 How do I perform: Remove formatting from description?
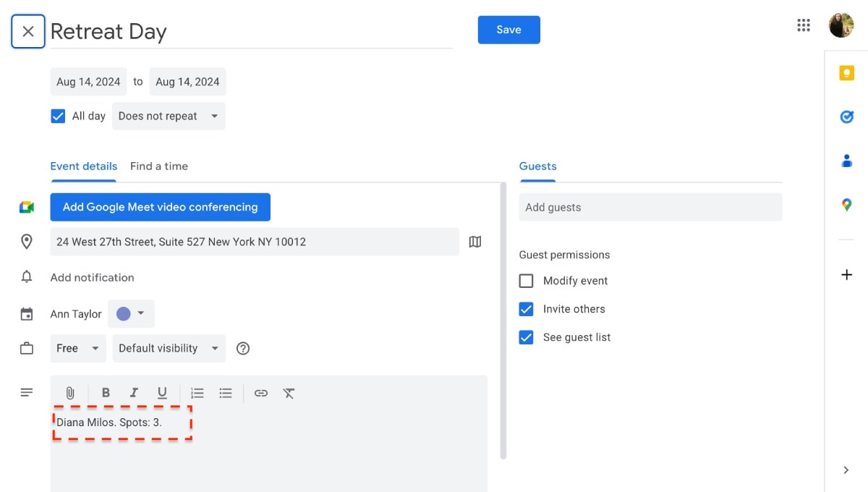[x=289, y=393]
